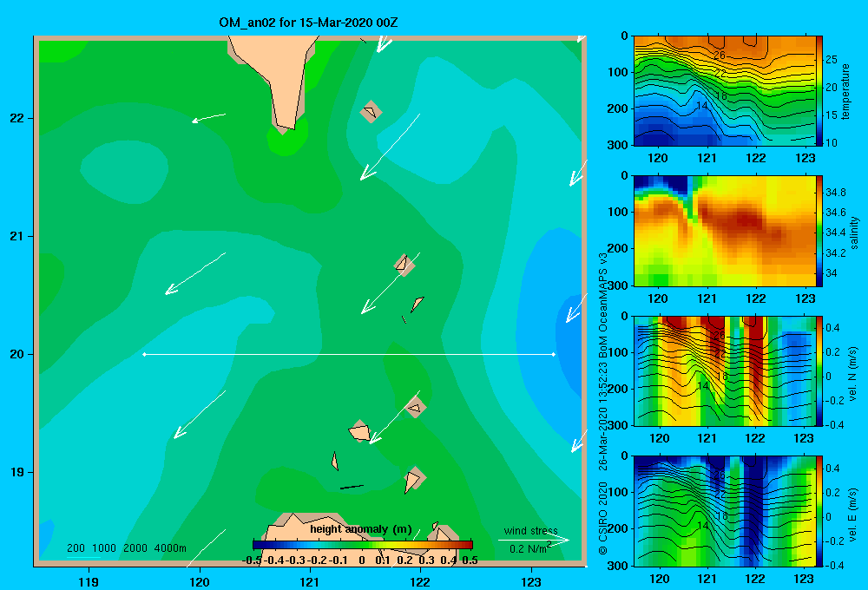Select the vel. N color scale bar
This screenshot has width=868, height=590.
pos(819,370)
